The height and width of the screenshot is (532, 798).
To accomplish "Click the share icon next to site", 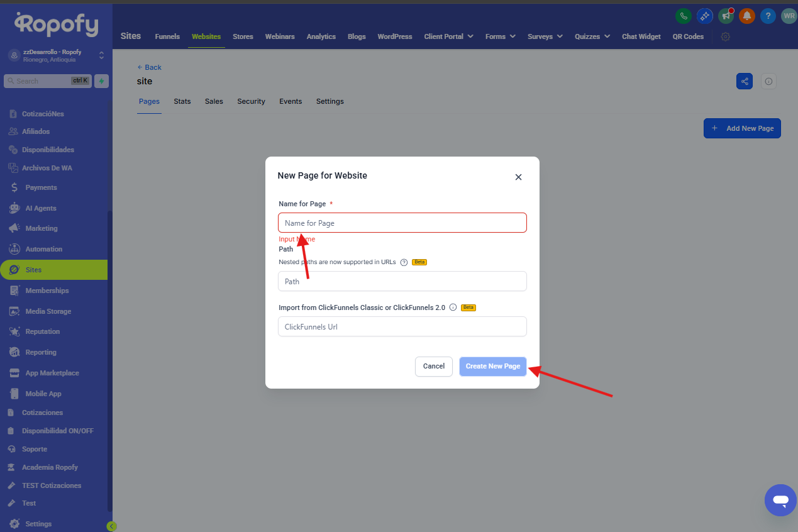I will click(x=745, y=81).
